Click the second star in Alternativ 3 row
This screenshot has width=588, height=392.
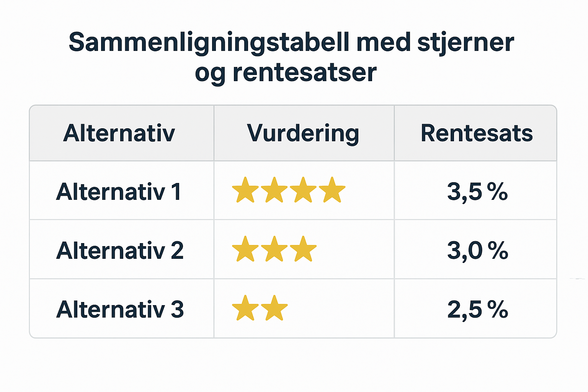274,309
